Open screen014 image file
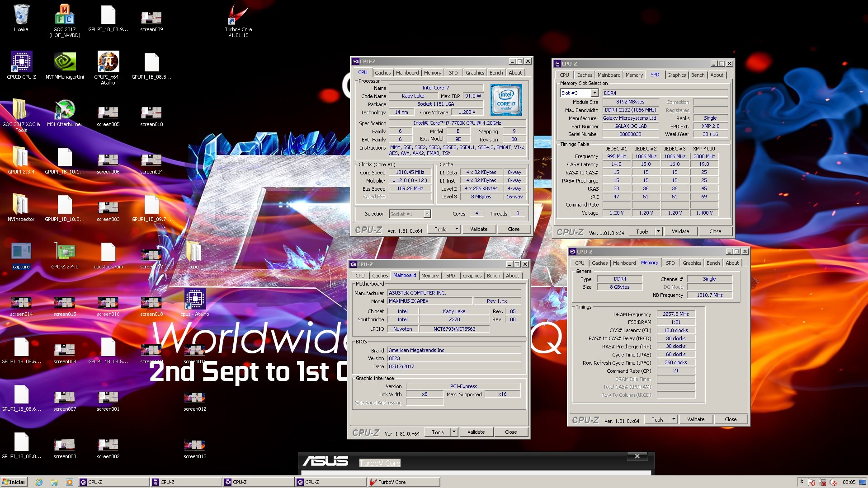 (21, 305)
